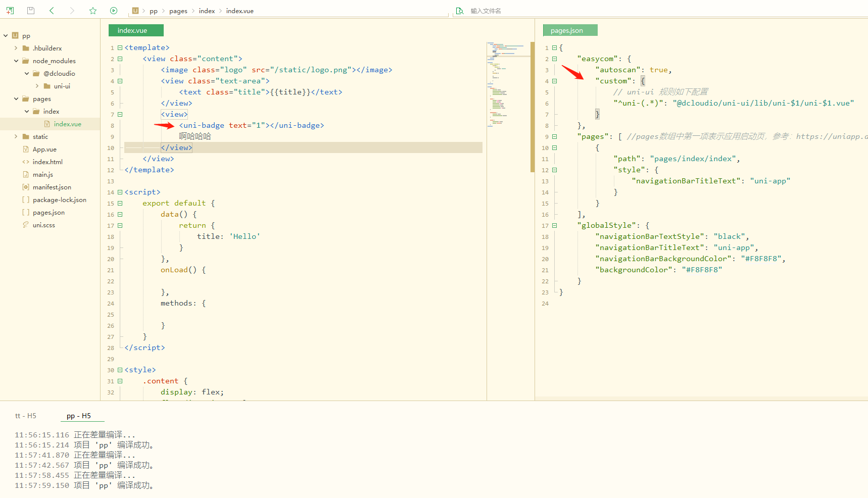Open package-lock.json in the file tree
Image resolution: width=868 pixels, height=498 pixels.
pyautogui.click(x=60, y=200)
